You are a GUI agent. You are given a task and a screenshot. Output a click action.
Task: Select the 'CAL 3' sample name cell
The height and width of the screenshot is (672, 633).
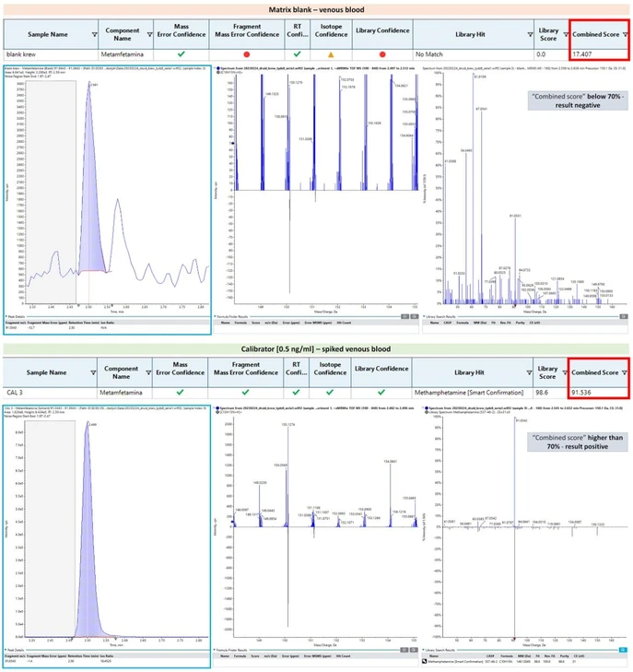(50, 393)
